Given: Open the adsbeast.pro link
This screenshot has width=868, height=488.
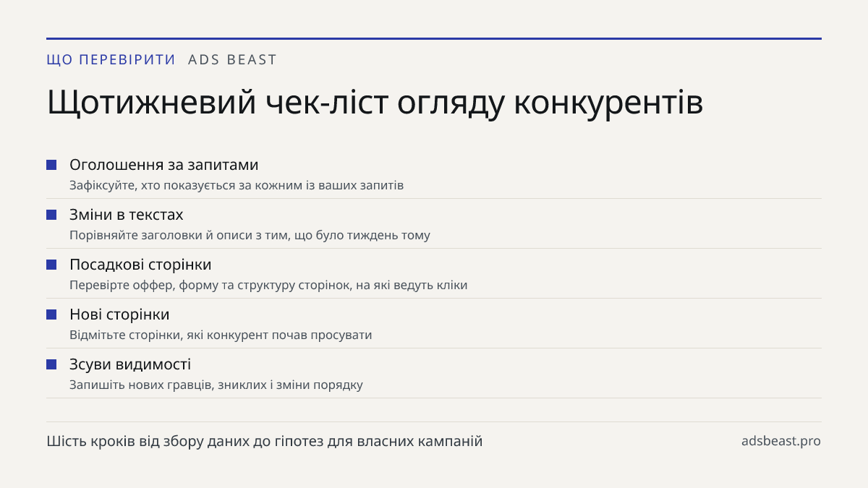Looking at the screenshot, I should pos(781,441).
